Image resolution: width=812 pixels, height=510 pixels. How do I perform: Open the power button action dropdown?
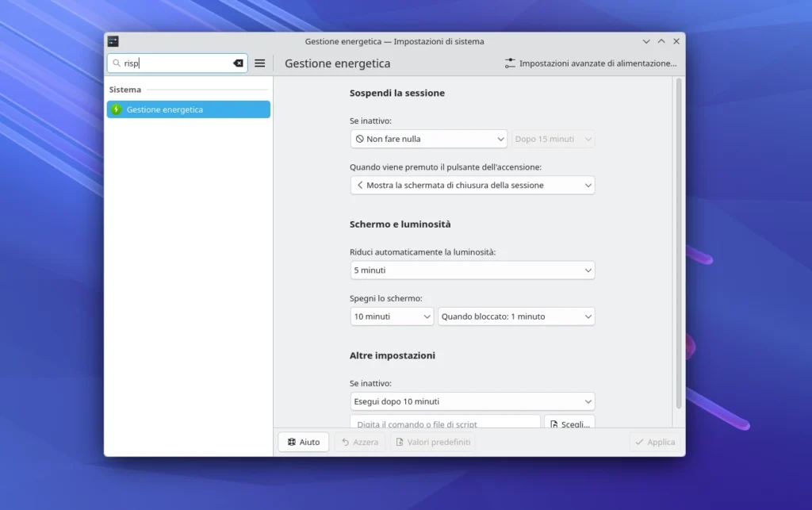point(472,185)
